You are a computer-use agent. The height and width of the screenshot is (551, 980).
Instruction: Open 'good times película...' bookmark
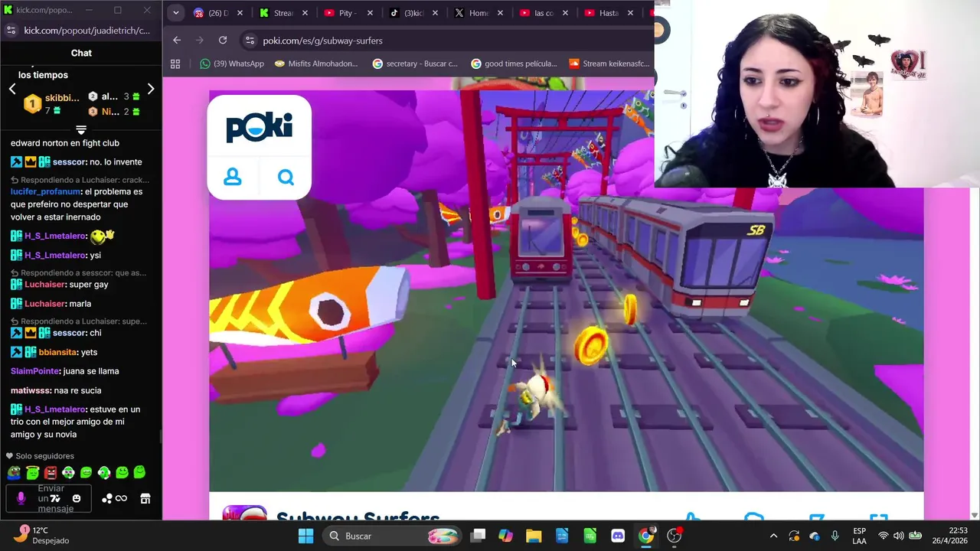coord(514,64)
